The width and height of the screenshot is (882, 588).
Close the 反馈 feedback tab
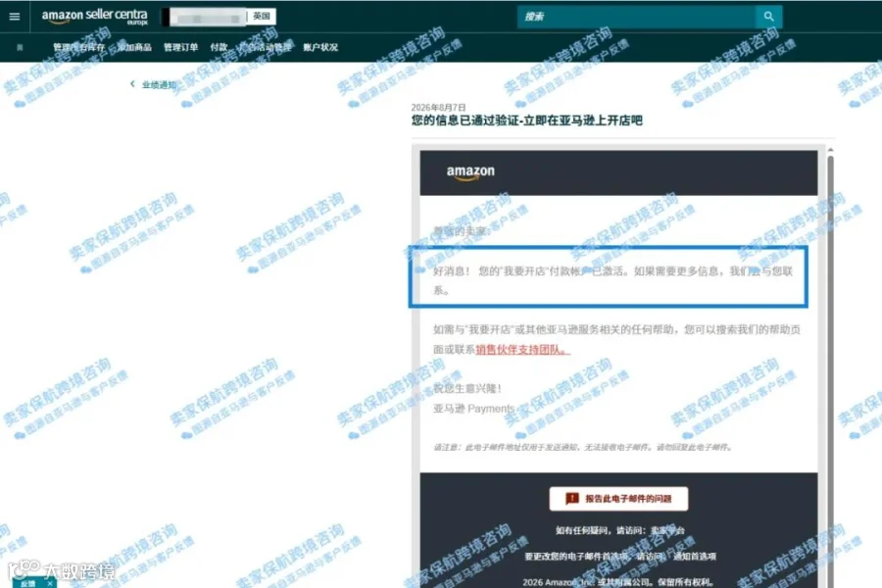pyautogui.click(x=50, y=583)
